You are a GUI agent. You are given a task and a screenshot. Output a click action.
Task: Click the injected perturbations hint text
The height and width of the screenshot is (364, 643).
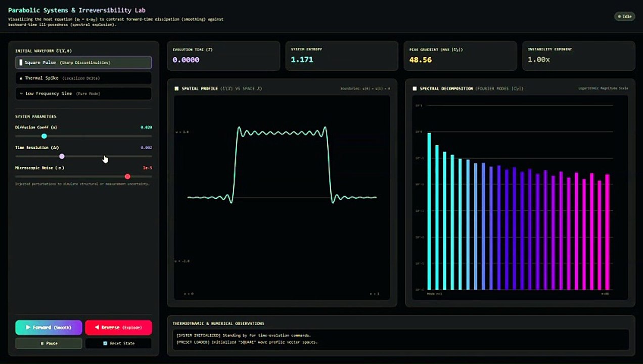(x=82, y=184)
